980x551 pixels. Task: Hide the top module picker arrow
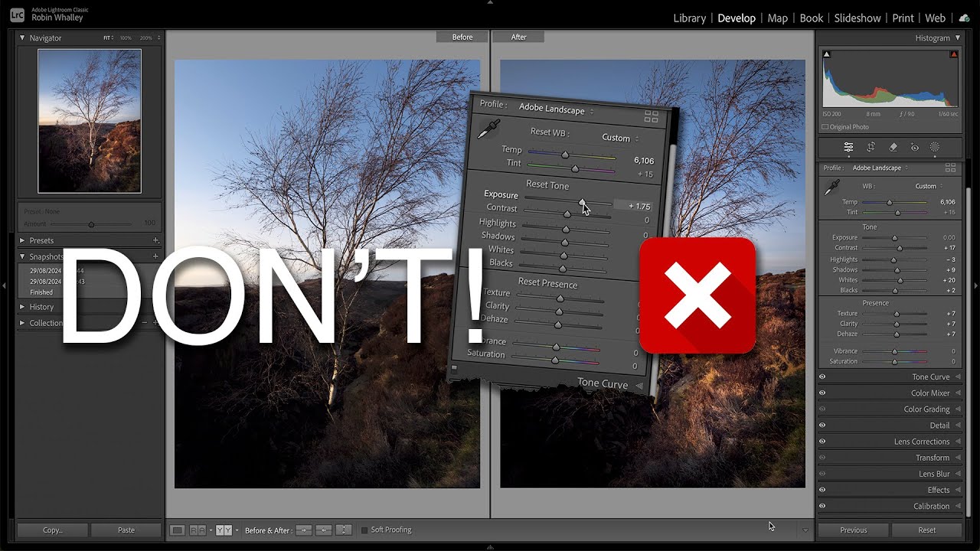point(490,3)
